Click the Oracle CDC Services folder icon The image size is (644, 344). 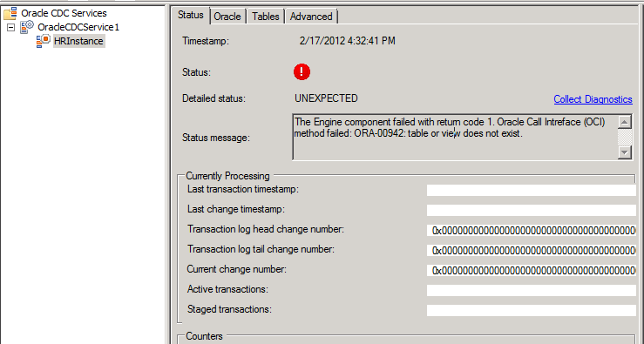point(10,13)
